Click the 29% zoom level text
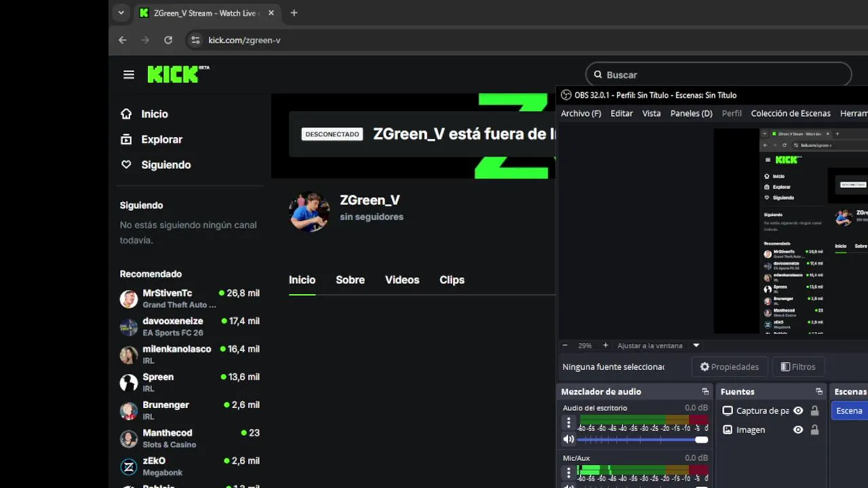The width and height of the screenshot is (868, 488). [x=585, y=346]
